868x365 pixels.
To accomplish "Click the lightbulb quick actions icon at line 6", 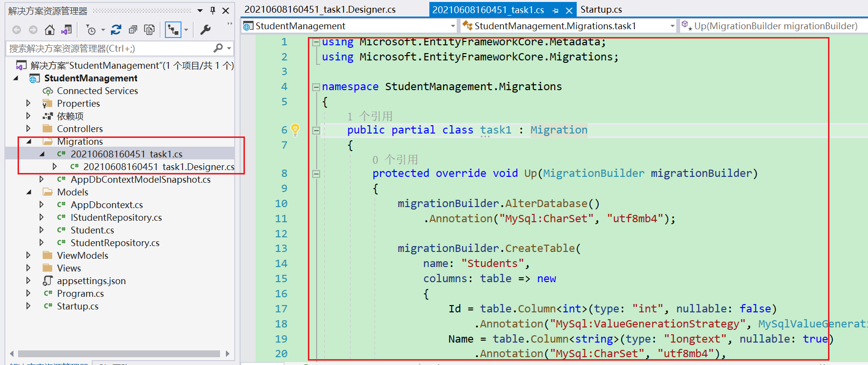I will point(295,129).
